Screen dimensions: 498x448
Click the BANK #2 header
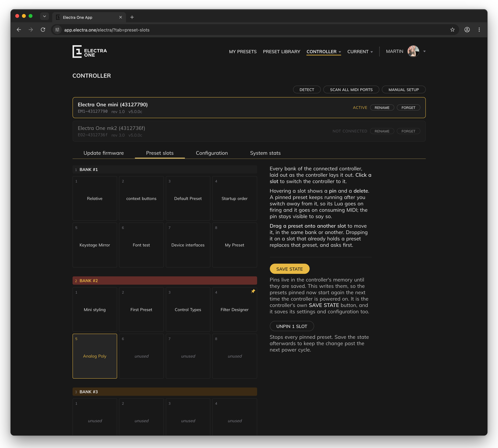pyautogui.click(x=165, y=281)
